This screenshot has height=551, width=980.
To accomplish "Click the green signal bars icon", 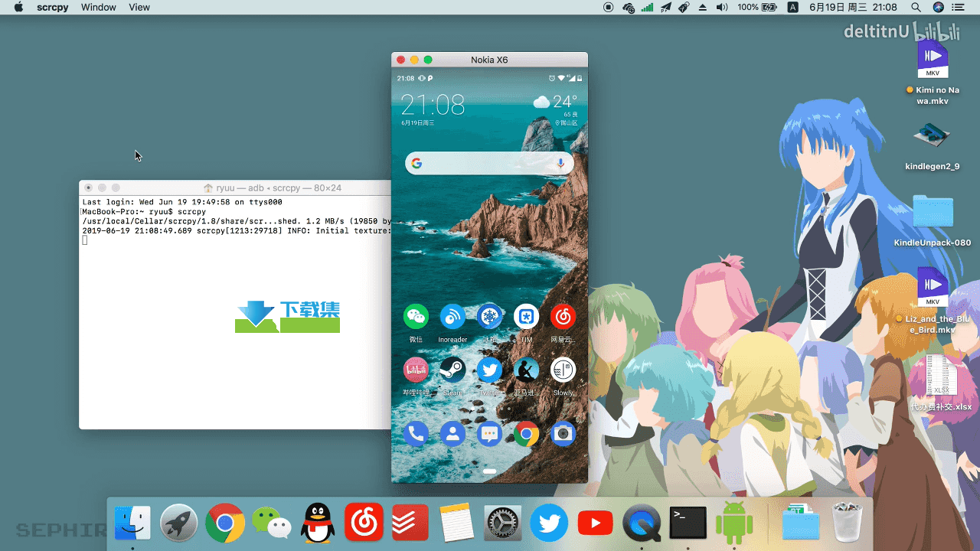I will [648, 7].
